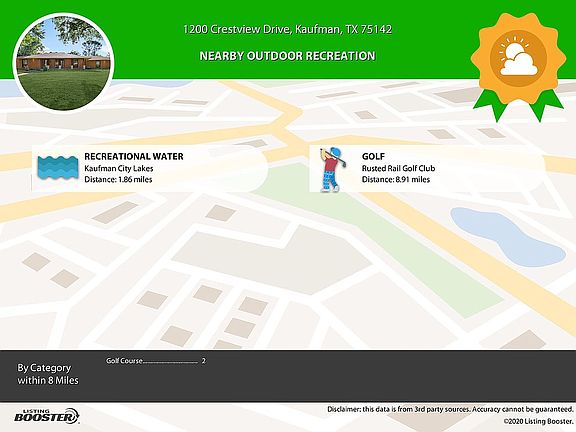
Task: Click the 1200 Crestview Drive address text
Action: pos(288,29)
